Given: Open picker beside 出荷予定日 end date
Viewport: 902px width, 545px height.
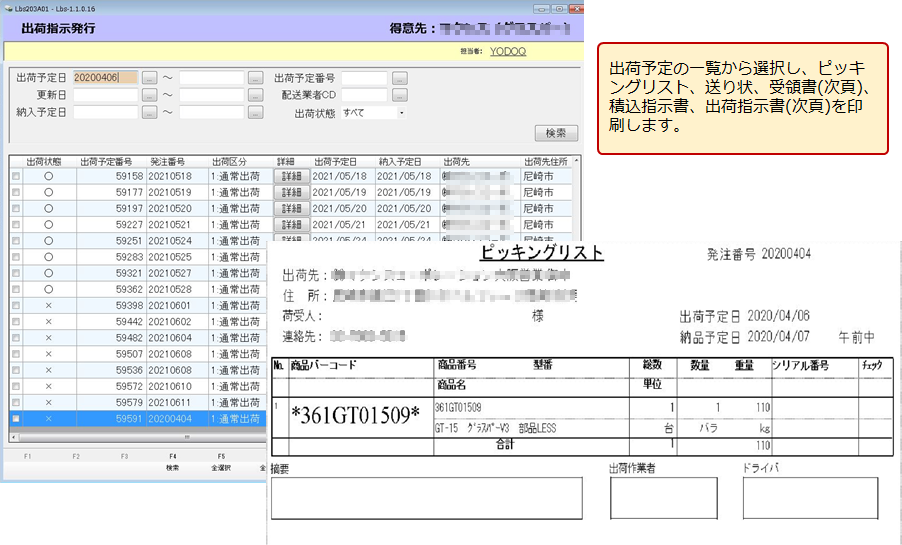Looking at the screenshot, I should [255, 78].
